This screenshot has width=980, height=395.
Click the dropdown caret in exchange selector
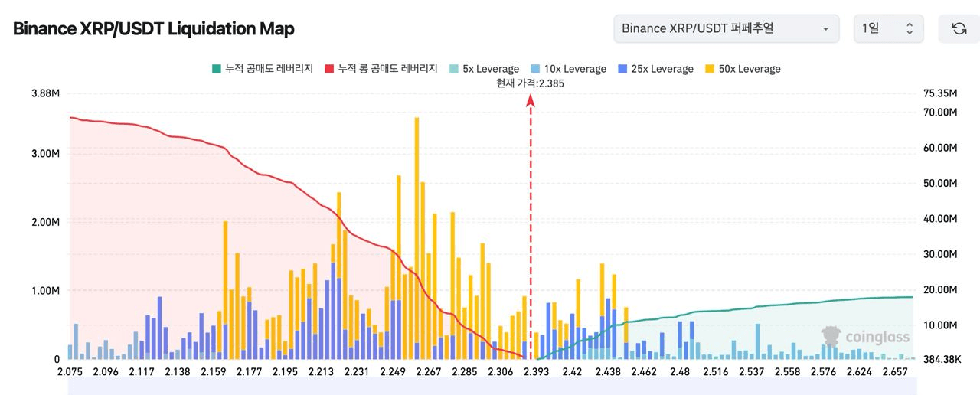825,29
